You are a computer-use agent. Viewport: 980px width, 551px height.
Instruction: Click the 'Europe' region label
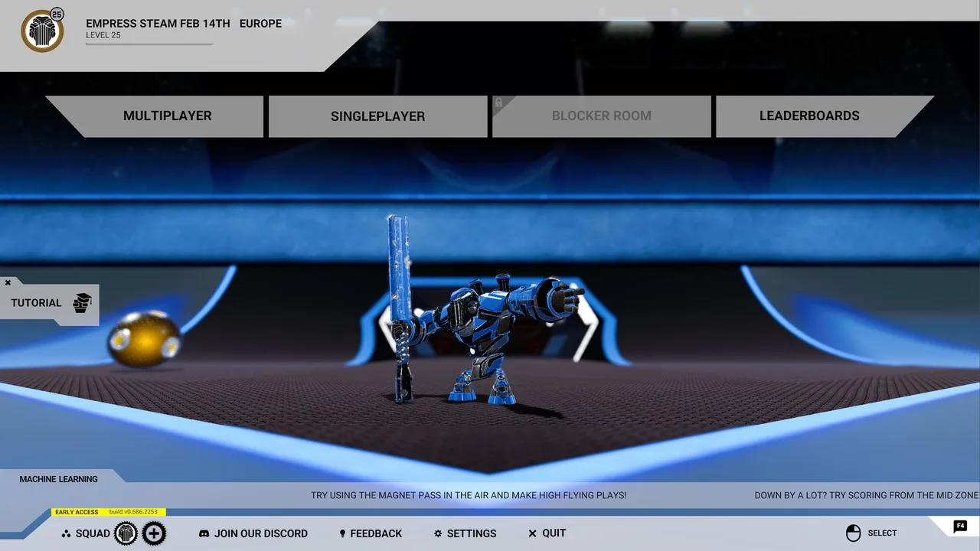tap(260, 24)
